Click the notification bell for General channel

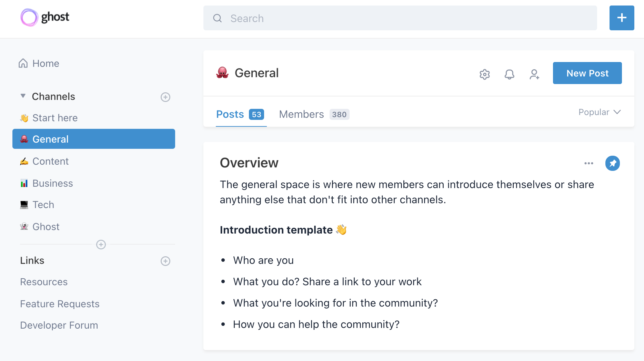point(510,74)
